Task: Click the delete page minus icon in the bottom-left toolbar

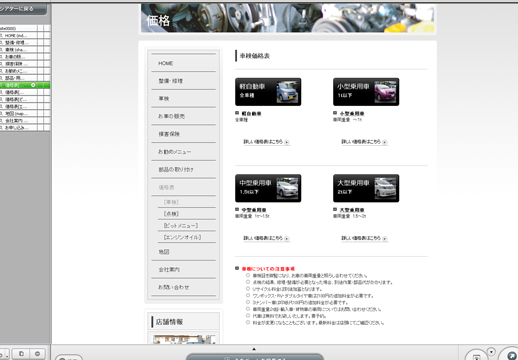Action: (x=37, y=354)
